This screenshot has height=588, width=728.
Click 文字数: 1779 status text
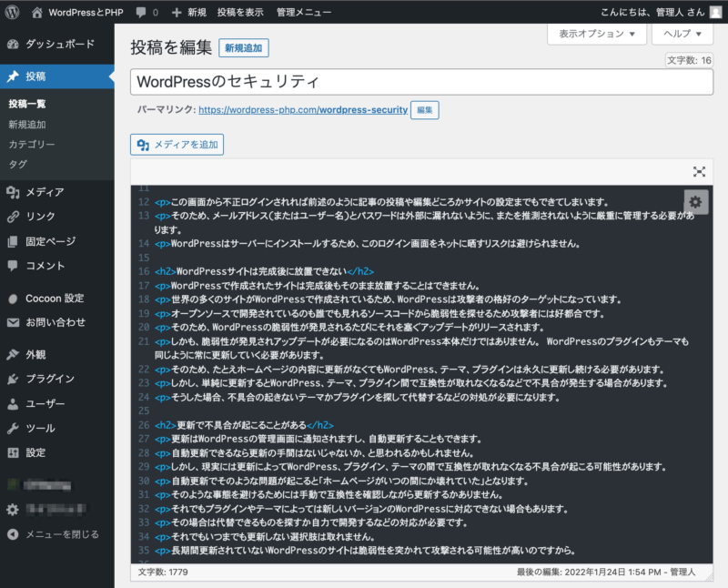163,573
